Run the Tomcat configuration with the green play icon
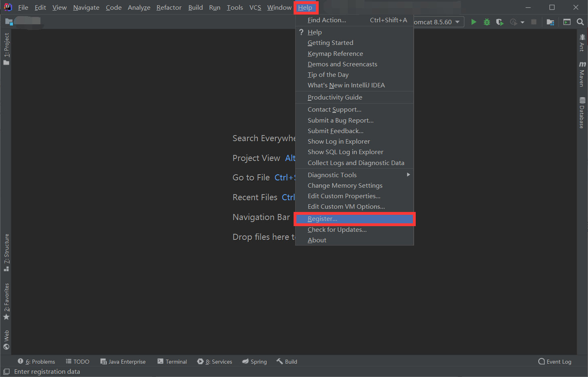588x377 pixels. coord(474,22)
